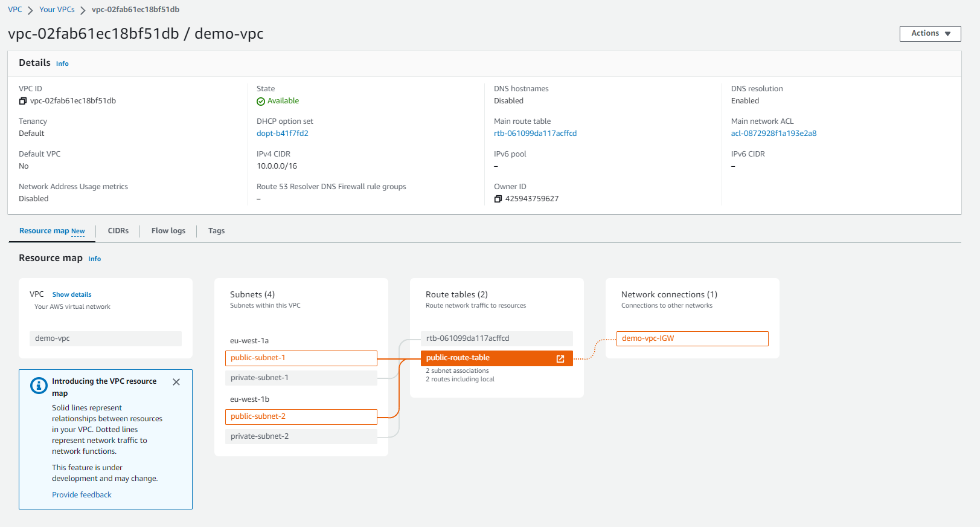Viewport: 980px width, 527px height.
Task: Open the Resource map tab
Action: [52, 231]
